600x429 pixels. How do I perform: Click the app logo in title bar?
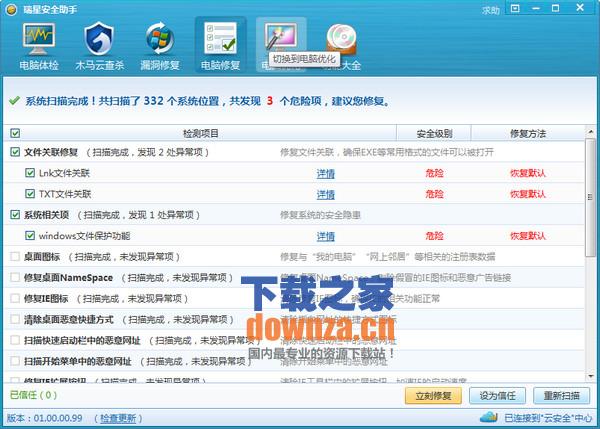[x=11, y=9]
